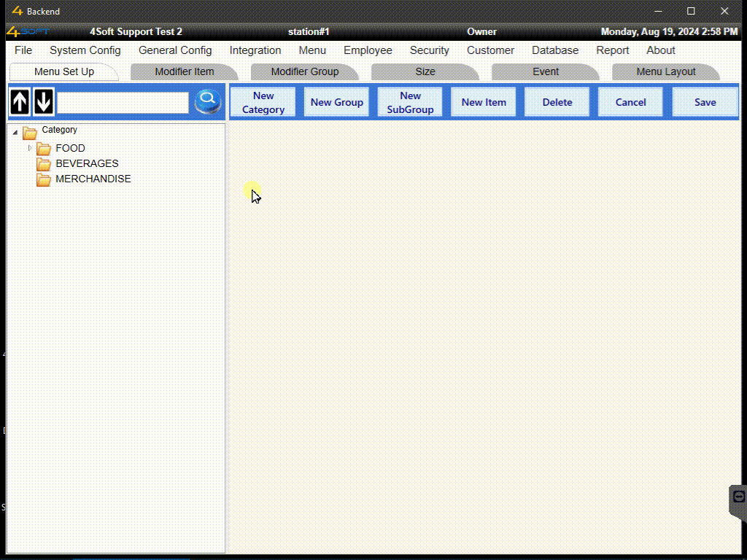Collapse the Category root node
747x560 pixels.
[x=15, y=133]
